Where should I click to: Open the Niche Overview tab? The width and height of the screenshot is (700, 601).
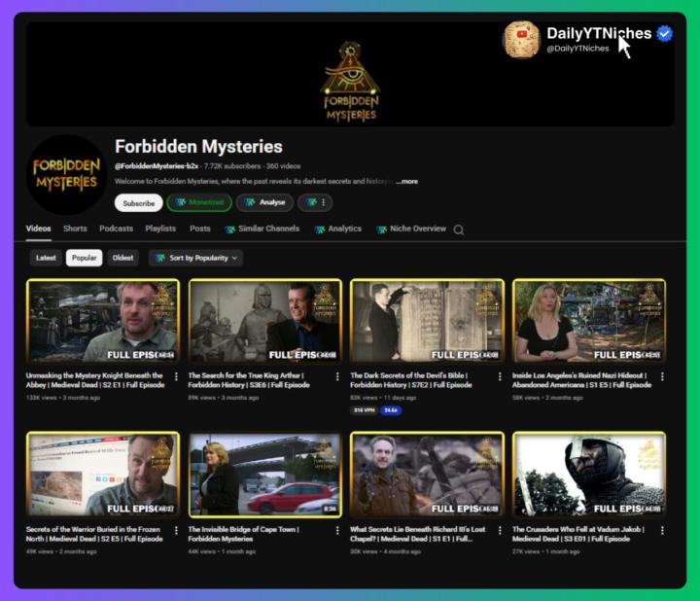click(411, 229)
